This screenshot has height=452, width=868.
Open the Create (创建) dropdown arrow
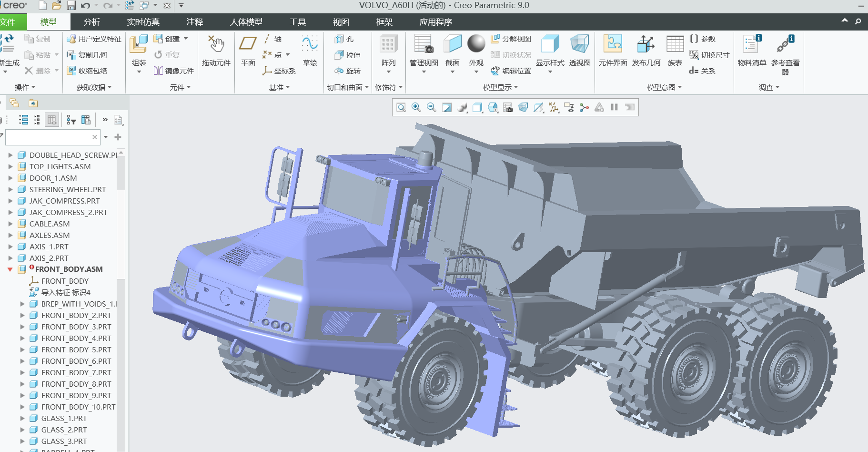click(x=186, y=39)
